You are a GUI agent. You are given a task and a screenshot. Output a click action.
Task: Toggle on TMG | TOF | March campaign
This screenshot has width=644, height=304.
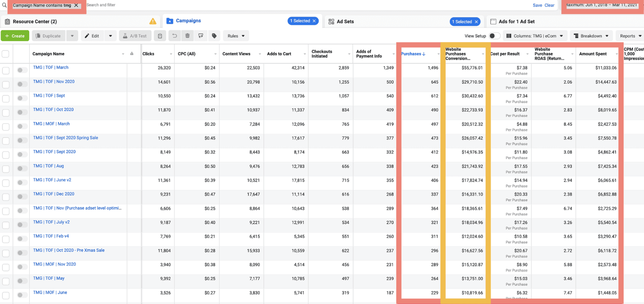tap(22, 70)
